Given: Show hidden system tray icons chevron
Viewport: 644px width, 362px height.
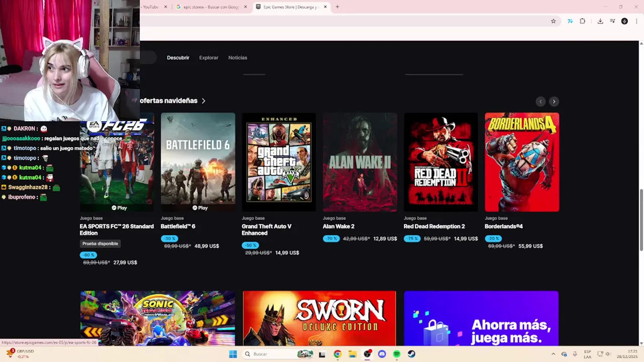Looking at the screenshot, I should pyautogui.click(x=553, y=354).
